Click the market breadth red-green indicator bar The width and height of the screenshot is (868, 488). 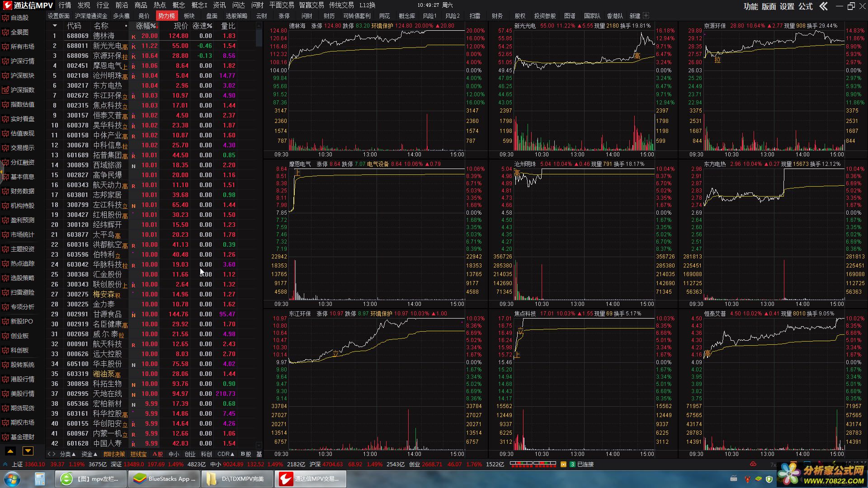(533, 463)
